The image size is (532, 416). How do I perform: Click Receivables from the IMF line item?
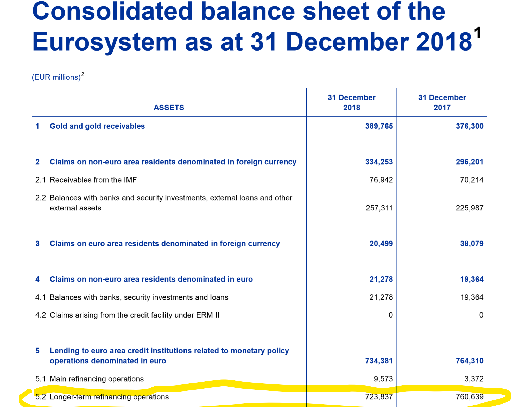(93, 180)
